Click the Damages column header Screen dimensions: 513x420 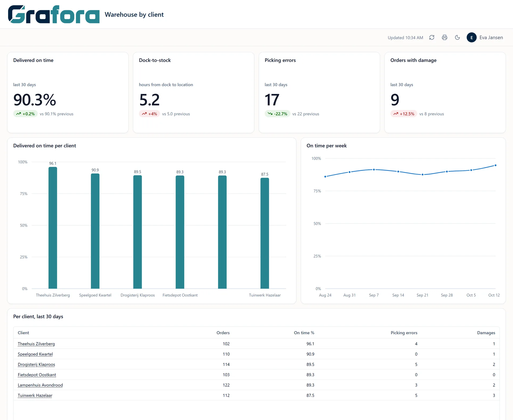click(x=486, y=333)
